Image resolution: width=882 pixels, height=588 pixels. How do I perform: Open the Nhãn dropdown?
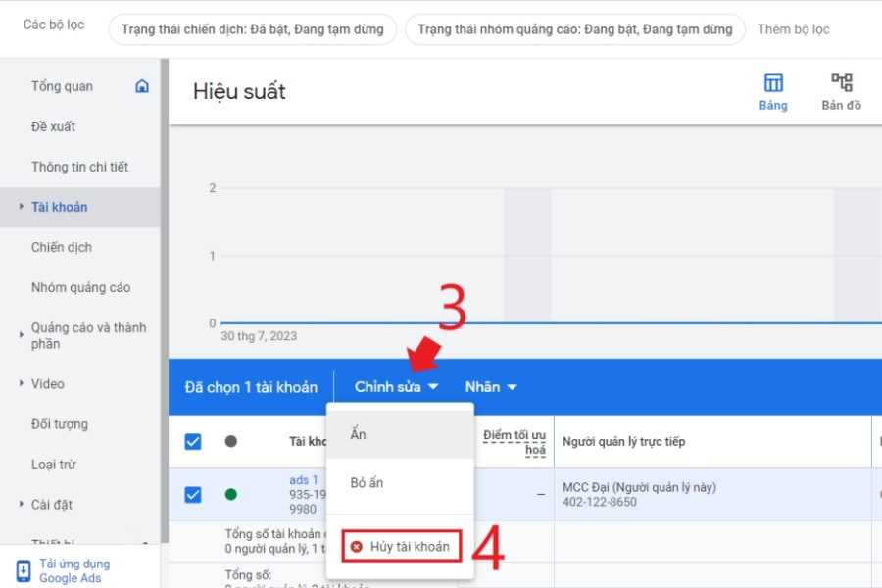pyautogui.click(x=491, y=387)
